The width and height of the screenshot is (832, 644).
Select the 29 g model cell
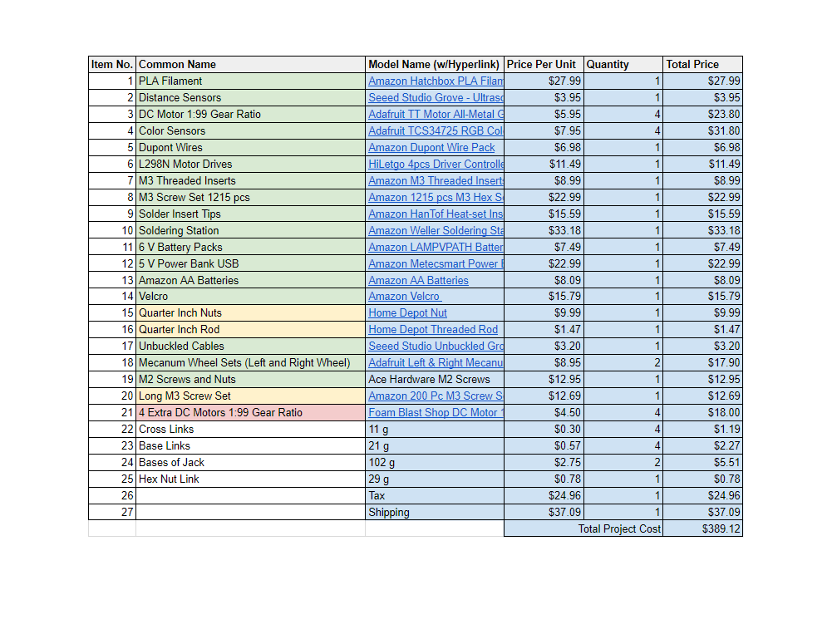(435, 479)
